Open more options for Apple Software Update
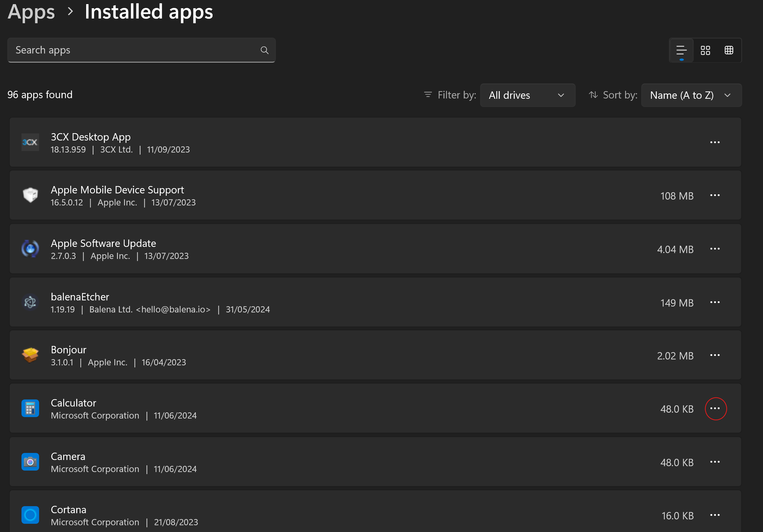The height and width of the screenshot is (532, 763). 715,249
